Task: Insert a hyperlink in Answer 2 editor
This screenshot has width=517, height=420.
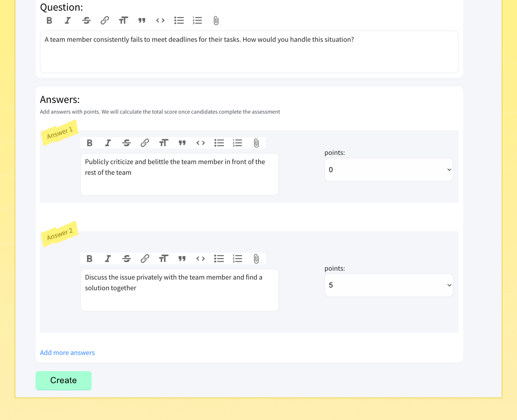Action: 145,258
